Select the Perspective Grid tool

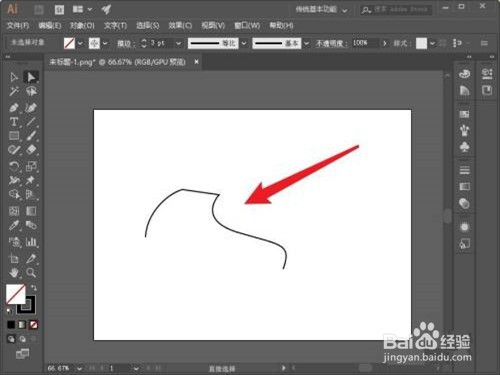[31, 194]
